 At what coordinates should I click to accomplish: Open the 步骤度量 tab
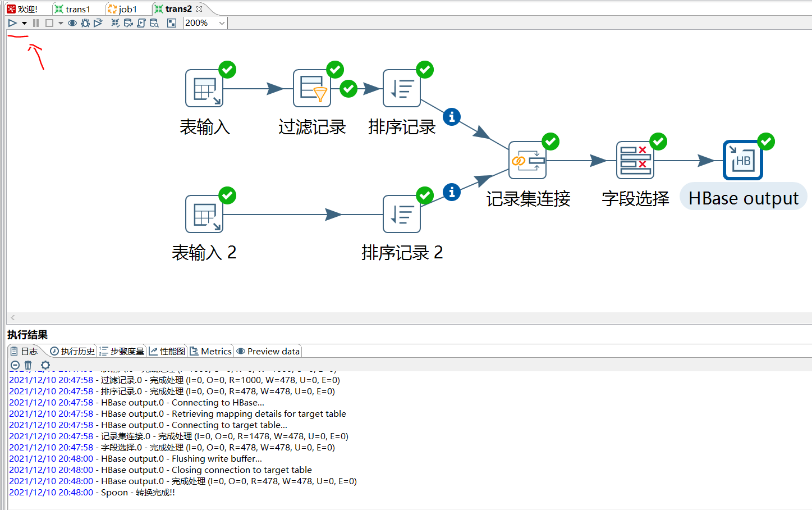point(122,351)
